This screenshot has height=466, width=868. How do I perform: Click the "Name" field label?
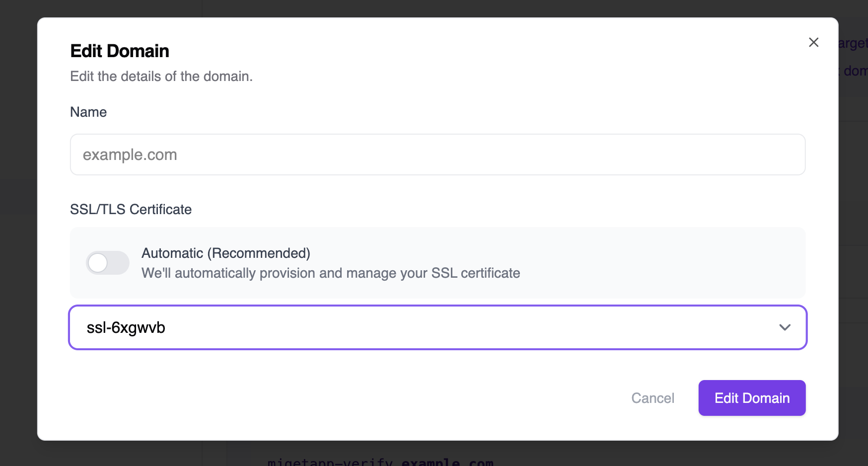[x=88, y=112]
